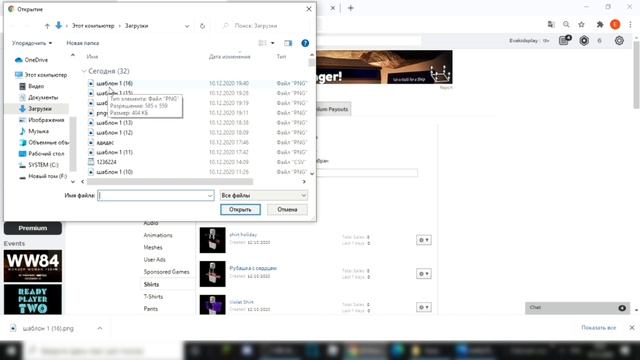Viewport: 640px width, 360px height.
Task: Refresh the Загрузки folder listing
Action: [x=202, y=26]
